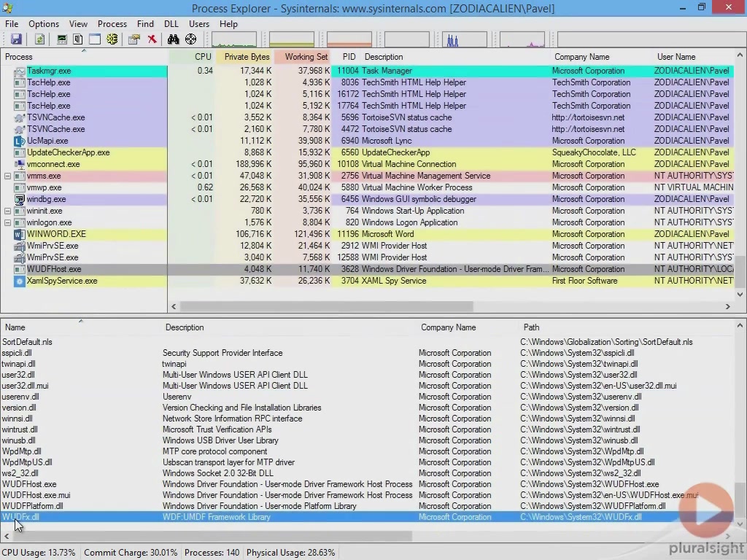
Task: Select the WpdMtp.dll row
Action: pyautogui.click(x=367, y=451)
